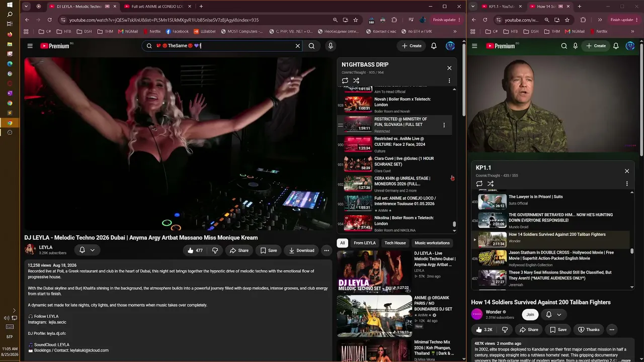The height and width of the screenshot is (362, 644).
Task: Click the YouTube Premium logo in the left window
Action: tap(54, 46)
